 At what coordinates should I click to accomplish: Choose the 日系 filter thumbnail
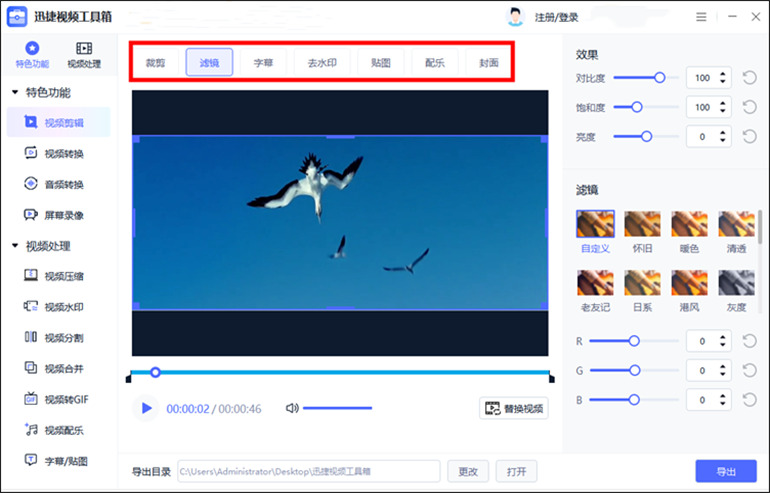[x=642, y=282]
